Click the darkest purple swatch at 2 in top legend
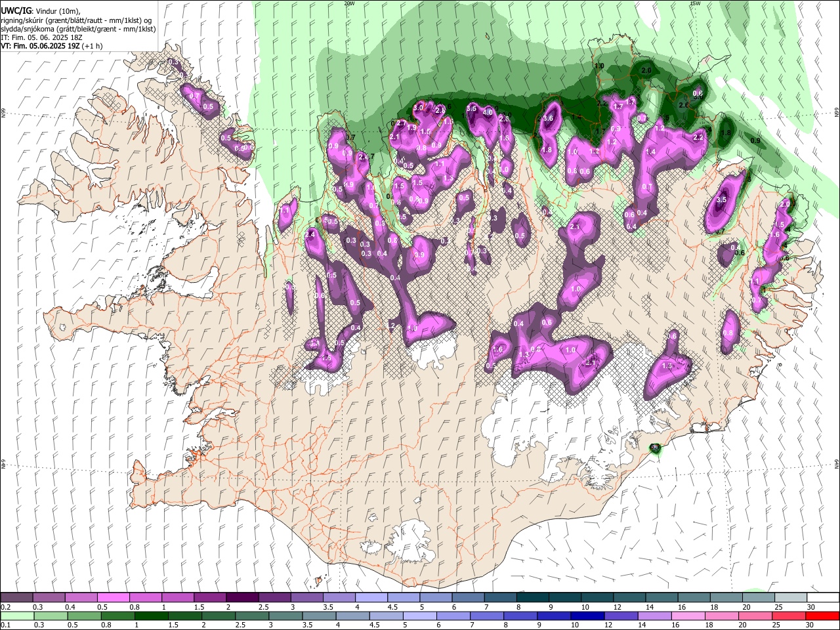840x630 pixels. point(241,597)
